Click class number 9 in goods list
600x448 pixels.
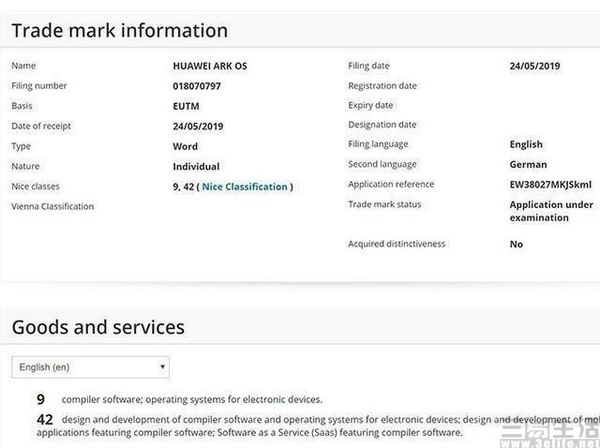click(41, 399)
